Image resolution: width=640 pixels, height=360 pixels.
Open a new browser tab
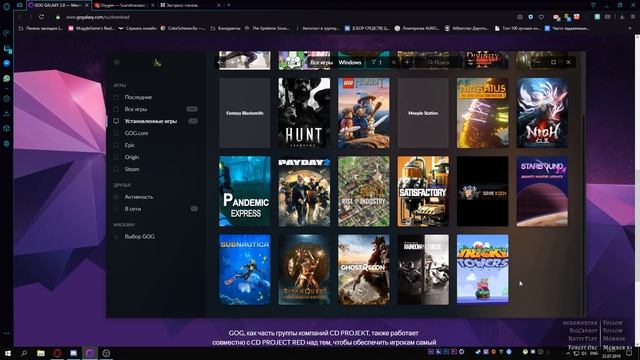point(229,5)
